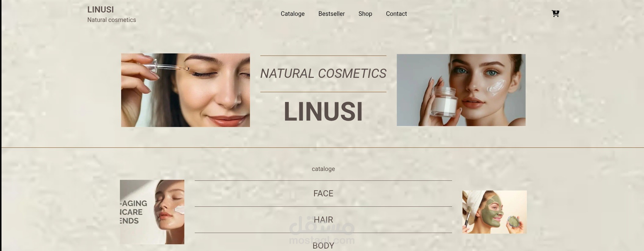Image resolution: width=644 pixels, height=251 pixels.
Task: Go to the Bestseller page
Action: click(x=331, y=14)
